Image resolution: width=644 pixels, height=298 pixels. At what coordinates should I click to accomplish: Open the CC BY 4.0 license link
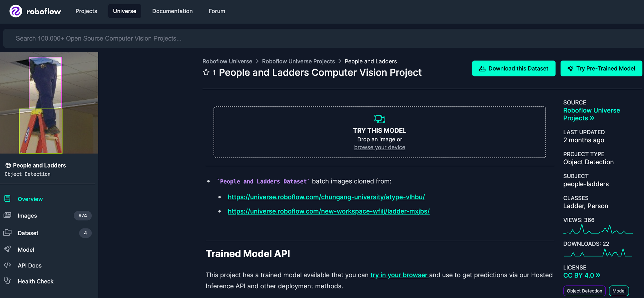pyautogui.click(x=582, y=275)
